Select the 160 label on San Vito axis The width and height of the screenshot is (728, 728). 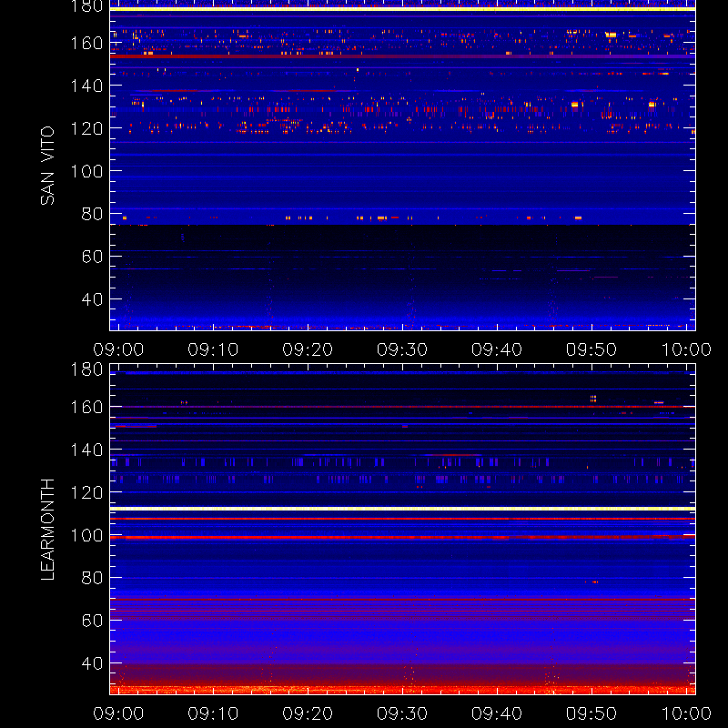click(x=86, y=43)
